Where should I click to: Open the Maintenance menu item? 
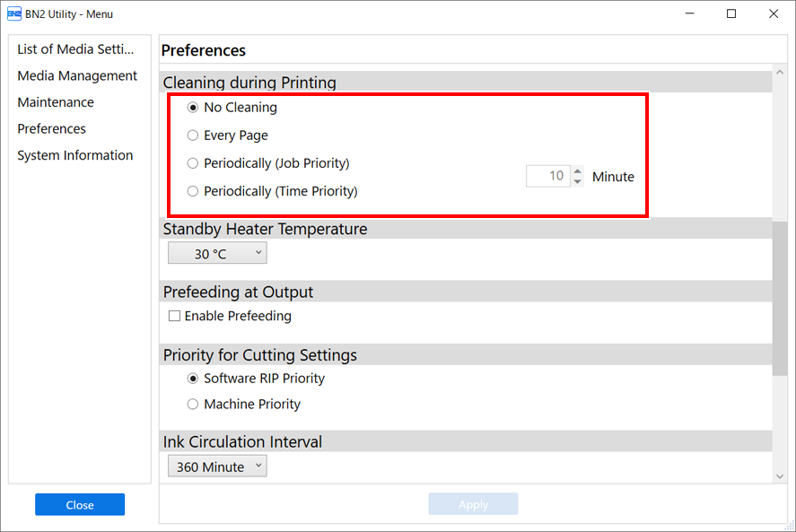(56, 102)
